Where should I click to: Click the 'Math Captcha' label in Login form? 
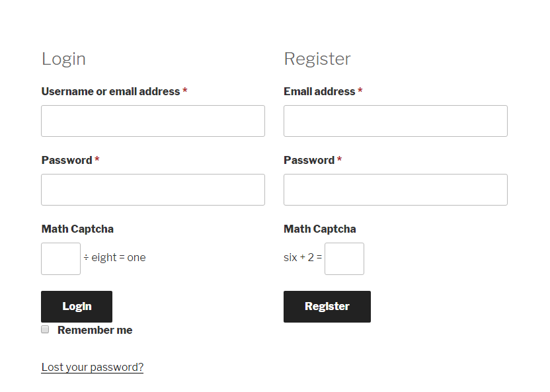(77, 229)
